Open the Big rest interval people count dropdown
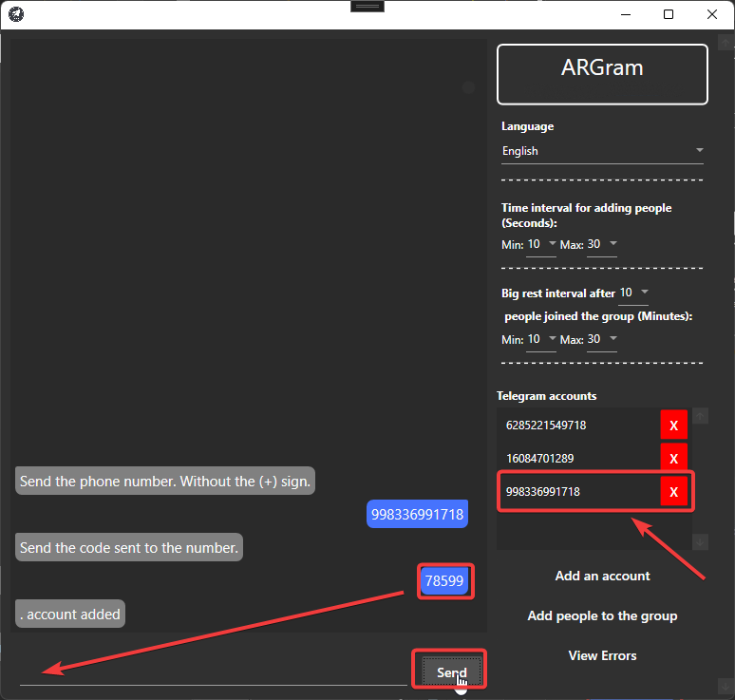The height and width of the screenshot is (700, 735). [634, 293]
